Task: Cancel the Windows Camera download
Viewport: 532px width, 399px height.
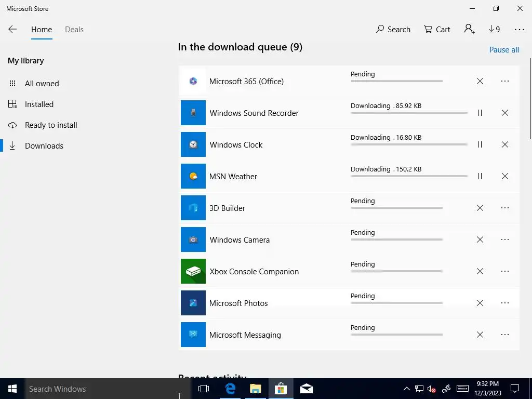Action: (x=480, y=240)
